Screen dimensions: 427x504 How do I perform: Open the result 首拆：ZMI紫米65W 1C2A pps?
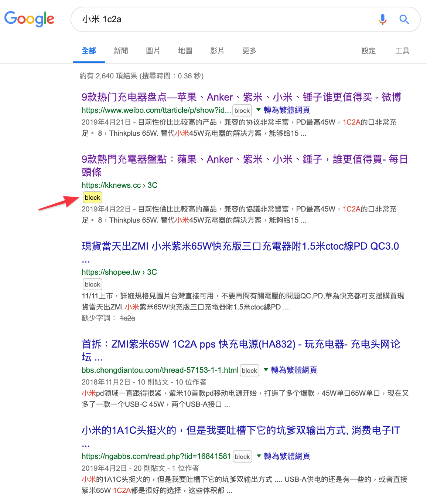click(241, 351)
